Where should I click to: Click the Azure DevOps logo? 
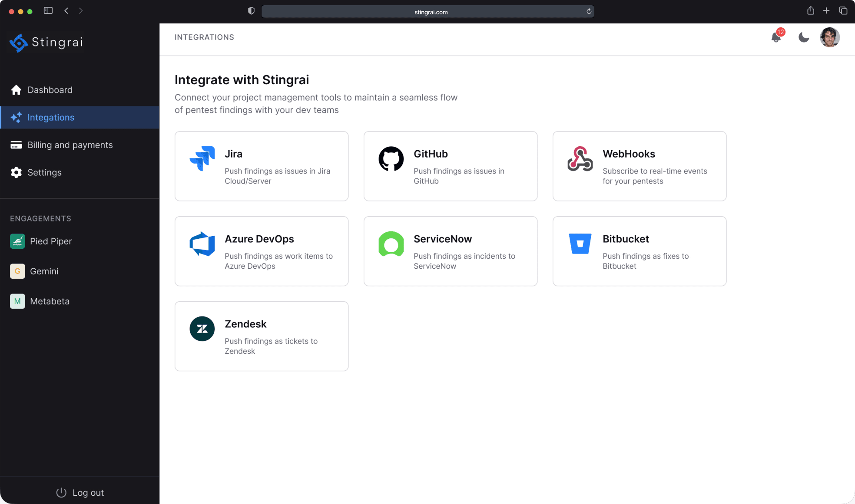pyautogui.click(x=202, y=244)
